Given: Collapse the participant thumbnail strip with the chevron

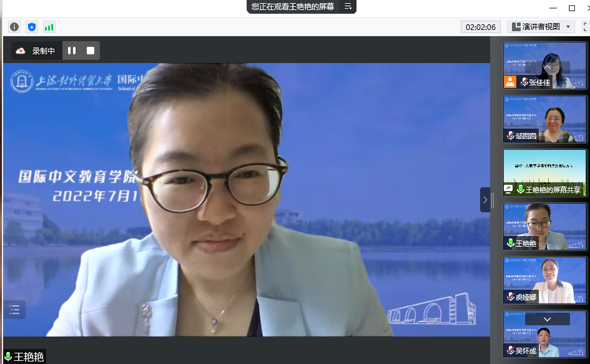Looking at the screenshot, I should point(485,200).
